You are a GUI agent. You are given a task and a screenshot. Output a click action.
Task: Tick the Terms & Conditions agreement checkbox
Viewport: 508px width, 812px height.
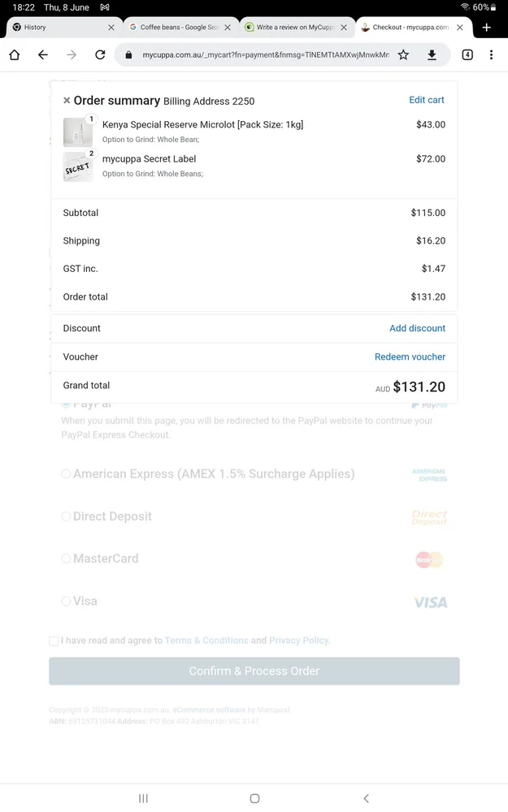(x=54, y=641)
